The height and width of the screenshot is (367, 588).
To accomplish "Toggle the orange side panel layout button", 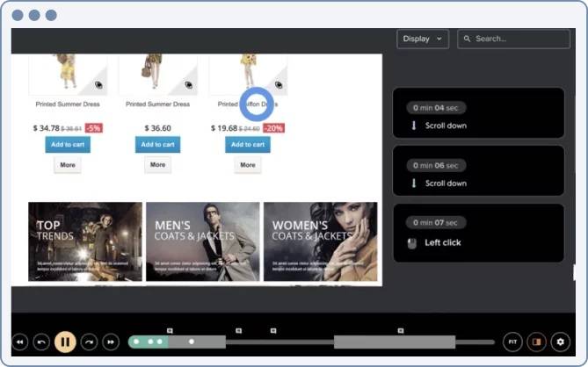I will (x=536, y=342).
